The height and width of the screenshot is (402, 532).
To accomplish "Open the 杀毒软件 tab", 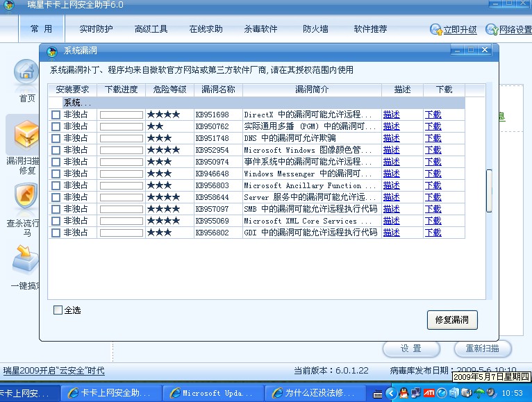I will [260, 29].
